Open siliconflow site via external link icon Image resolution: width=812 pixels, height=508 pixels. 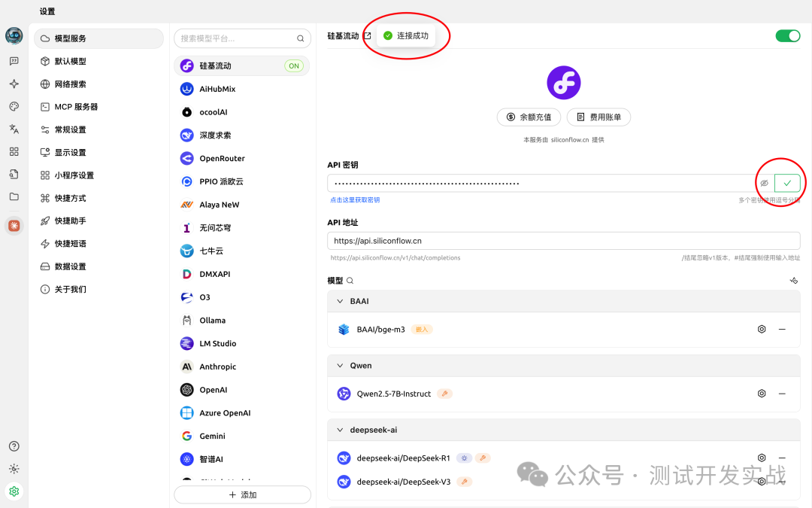click(x=366, y=35)
